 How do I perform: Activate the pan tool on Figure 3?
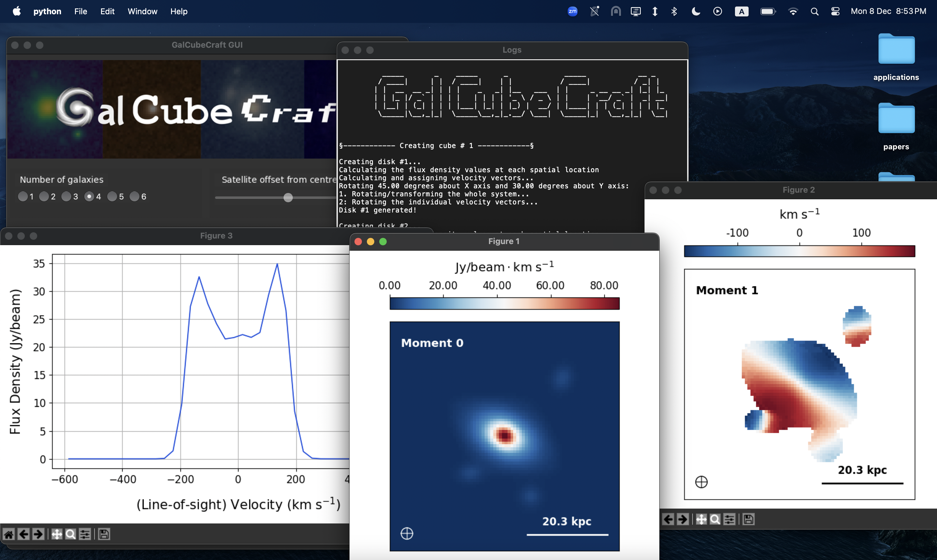coord(57,534)
